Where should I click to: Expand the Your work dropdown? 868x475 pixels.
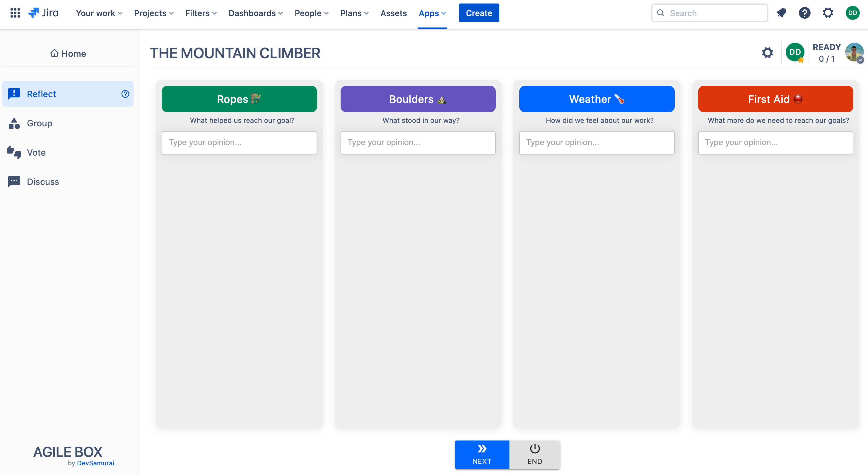click(x=99, y=13)
